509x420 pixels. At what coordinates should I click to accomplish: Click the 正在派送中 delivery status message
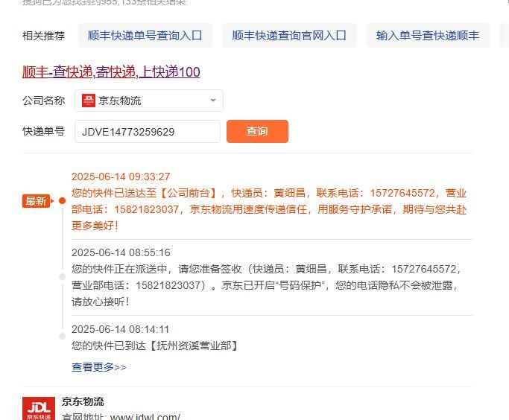tap(265, 285)
